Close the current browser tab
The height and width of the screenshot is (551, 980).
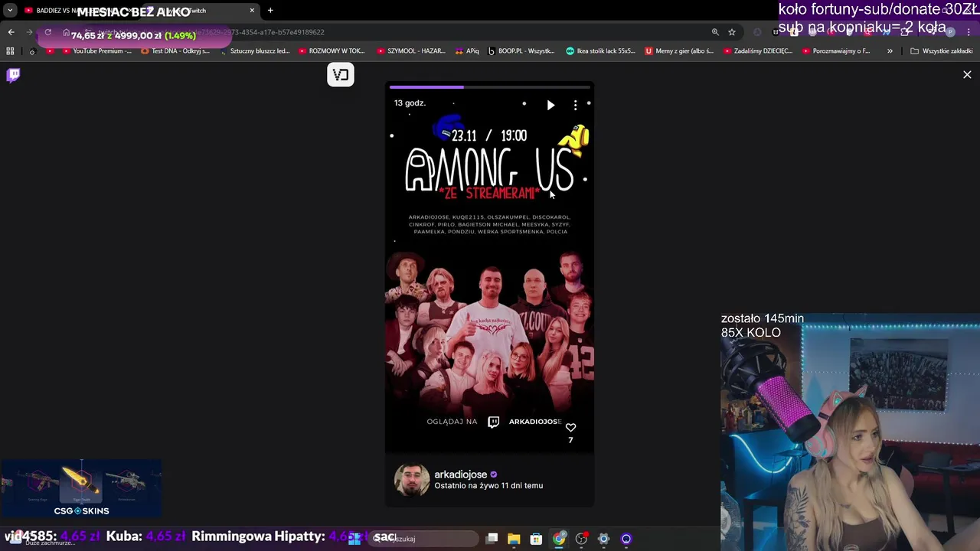tap(252, 11)
